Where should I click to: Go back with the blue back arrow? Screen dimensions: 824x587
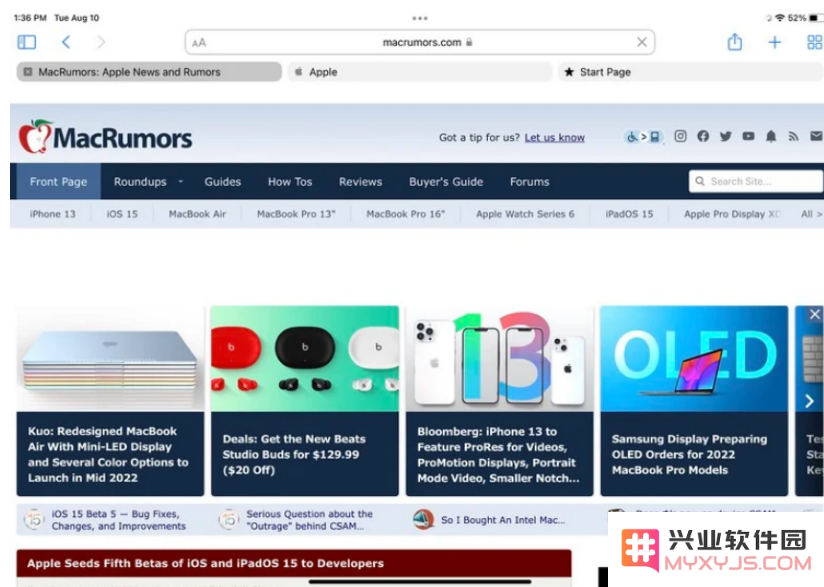[66, 42]
